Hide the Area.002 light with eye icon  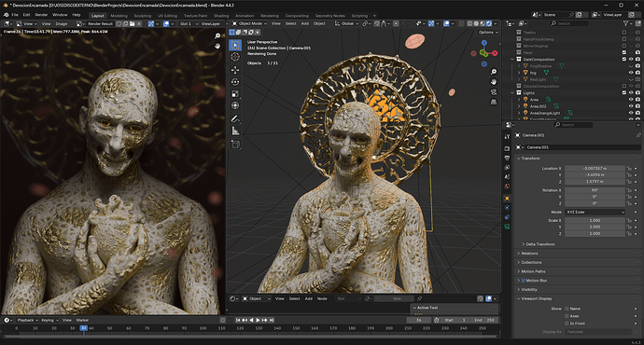631,106
